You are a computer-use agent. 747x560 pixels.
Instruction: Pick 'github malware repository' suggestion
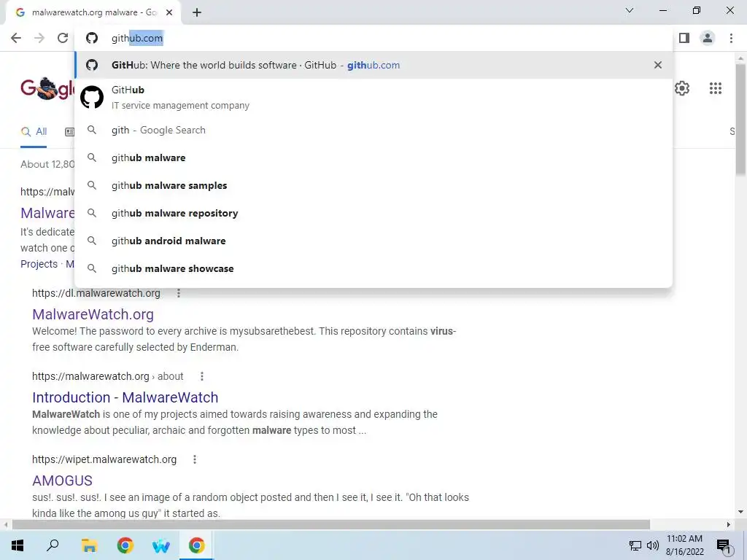(x=373, y=213)
